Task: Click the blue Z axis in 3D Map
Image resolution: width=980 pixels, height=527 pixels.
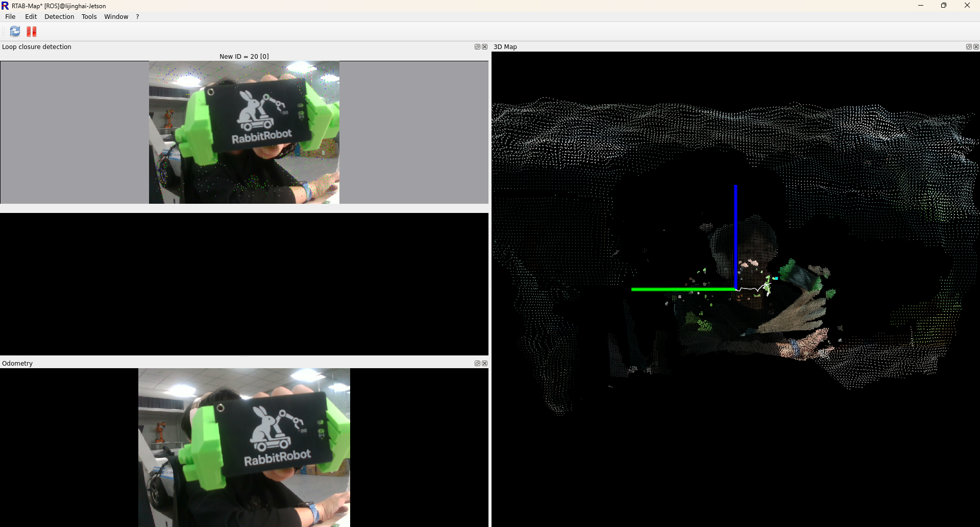Action: point(736,237)
